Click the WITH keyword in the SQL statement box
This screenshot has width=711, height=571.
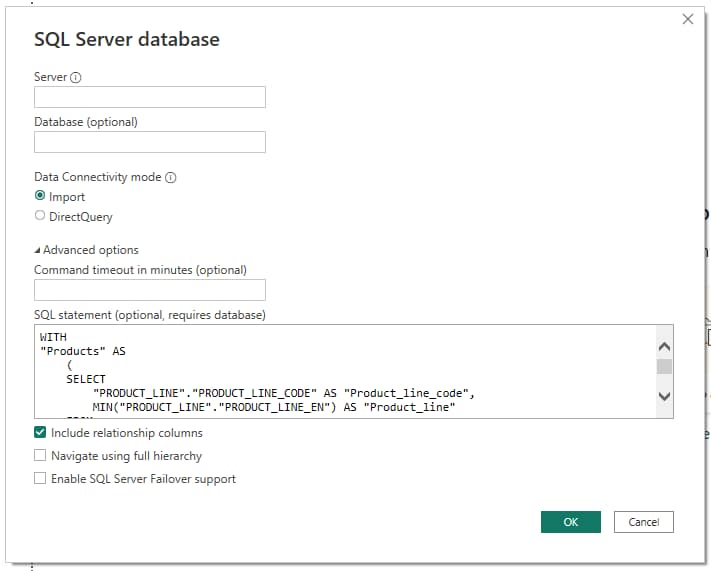point(53,338)
